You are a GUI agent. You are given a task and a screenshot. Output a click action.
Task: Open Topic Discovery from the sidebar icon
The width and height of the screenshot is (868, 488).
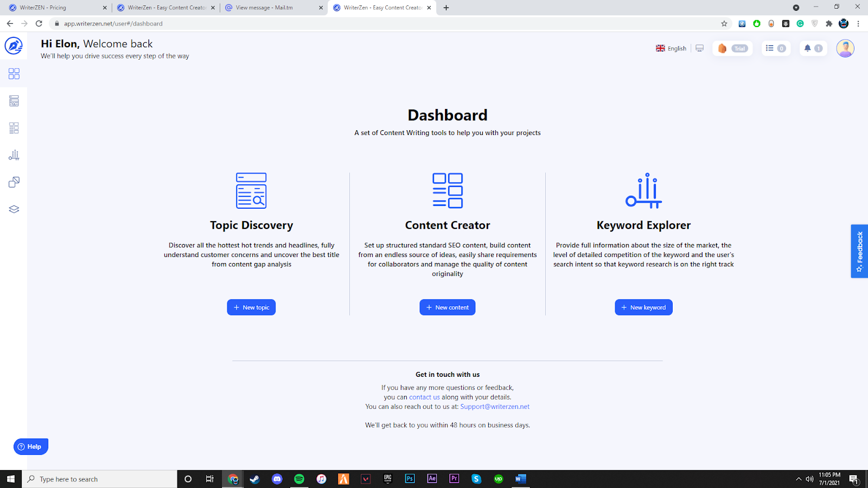tap(14, 101)
